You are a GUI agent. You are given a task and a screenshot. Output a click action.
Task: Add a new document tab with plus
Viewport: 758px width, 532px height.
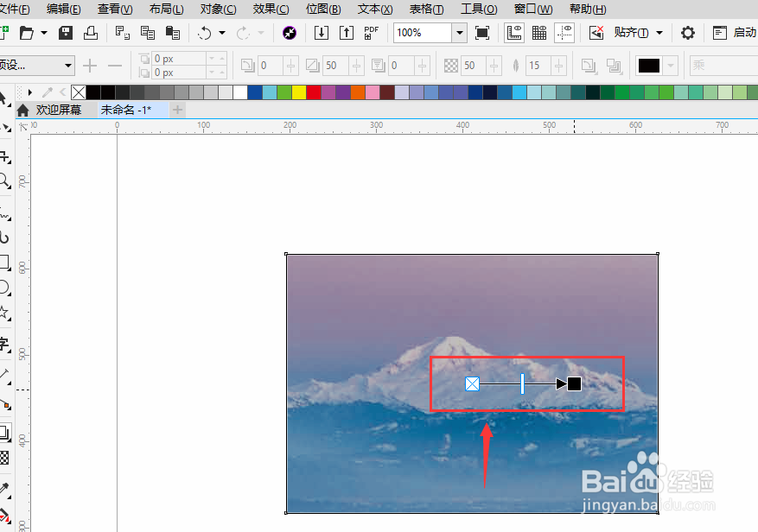coord(177,111)
